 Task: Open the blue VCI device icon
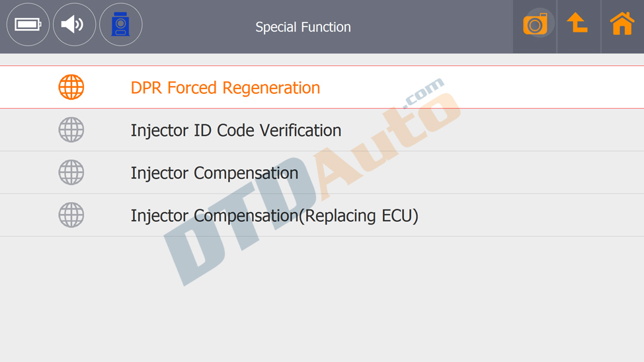[x=120, y=25]
